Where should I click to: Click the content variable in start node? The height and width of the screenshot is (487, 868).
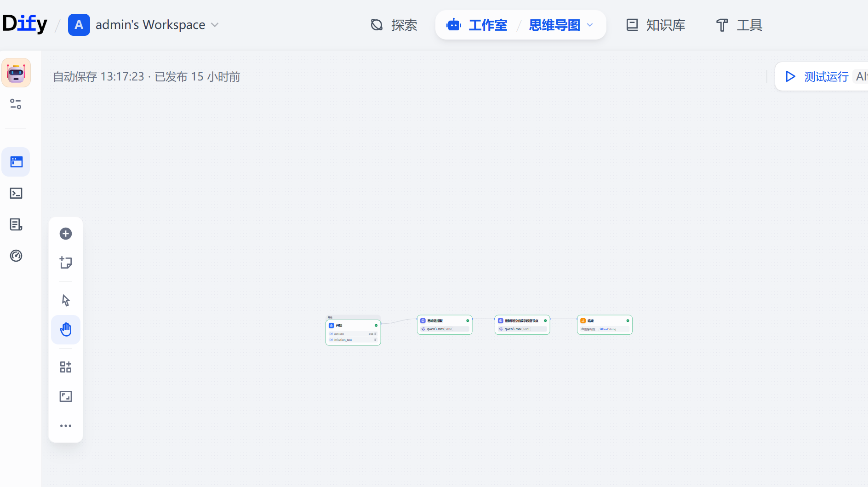pos(353,334)
